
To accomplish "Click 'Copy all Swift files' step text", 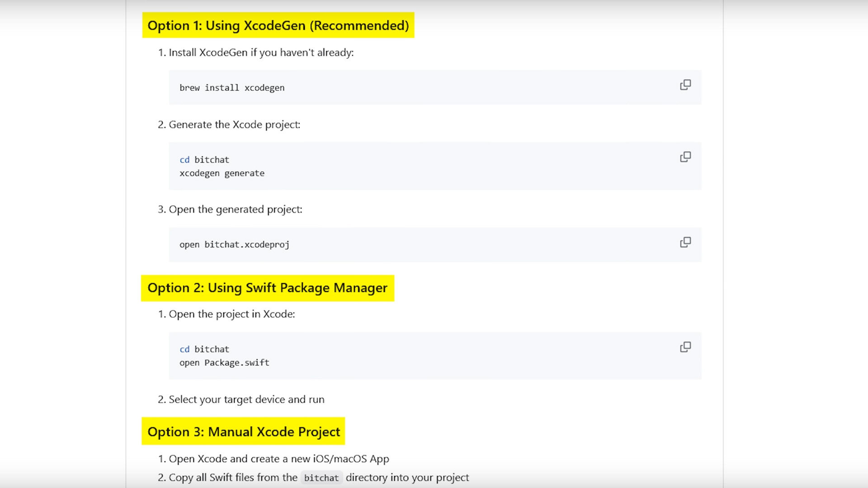I will click(233, 478).
